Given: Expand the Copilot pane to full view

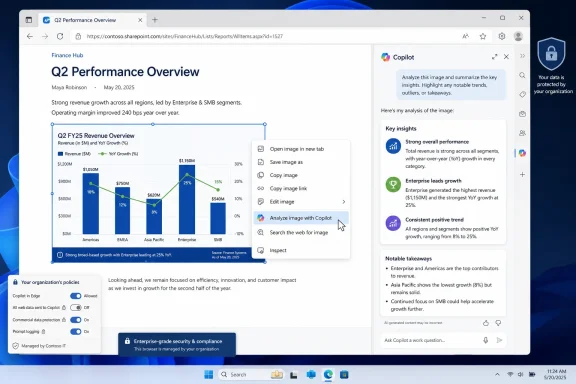Looking at the screenshot, I should click(494, 57).
